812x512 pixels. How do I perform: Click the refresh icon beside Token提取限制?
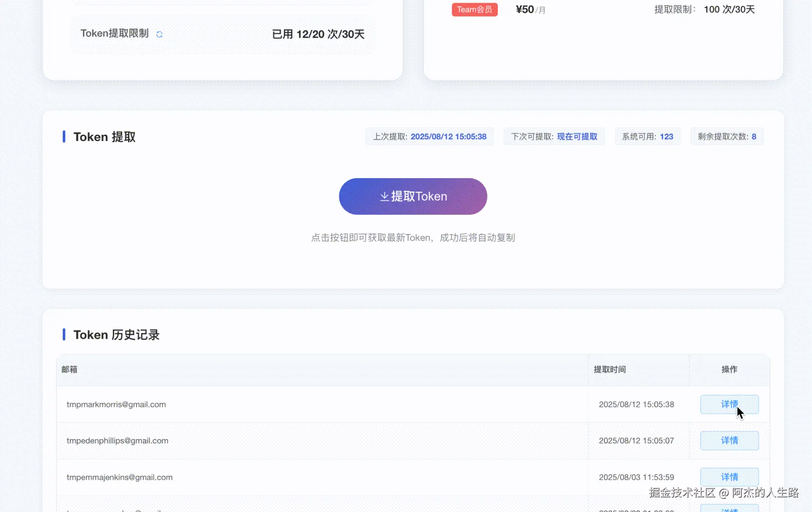159,34
